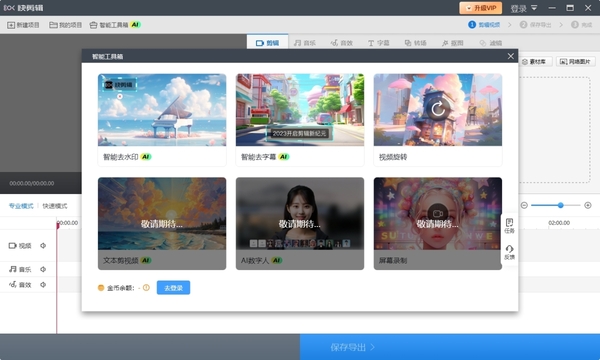Click the AI badge next to 智能工具箱
The image size is (600, 360).
click(135, 25)
